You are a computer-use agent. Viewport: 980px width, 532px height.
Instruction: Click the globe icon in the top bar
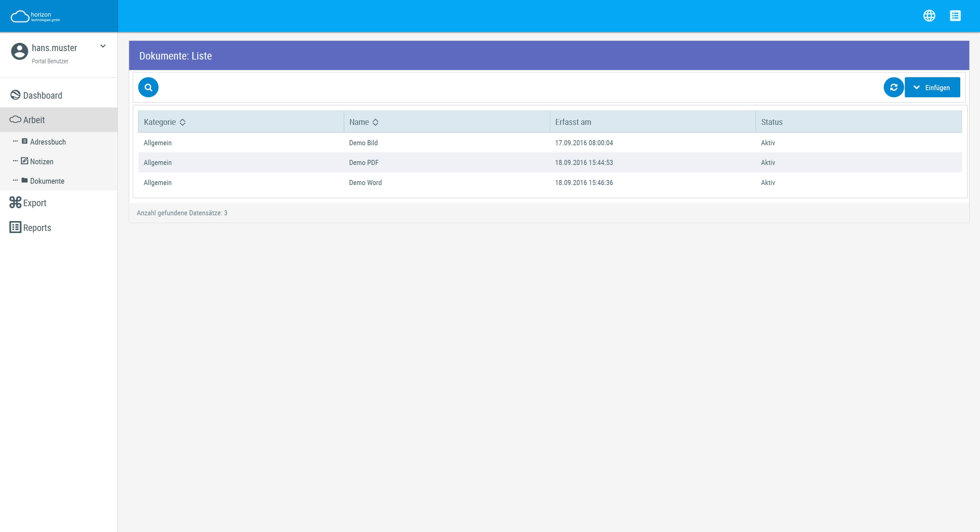[x=929, y=16]
